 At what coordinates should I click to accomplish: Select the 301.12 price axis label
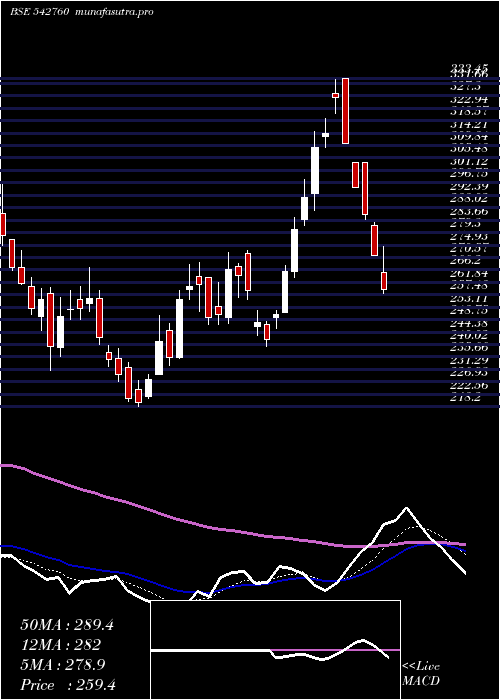coord(469,161)
